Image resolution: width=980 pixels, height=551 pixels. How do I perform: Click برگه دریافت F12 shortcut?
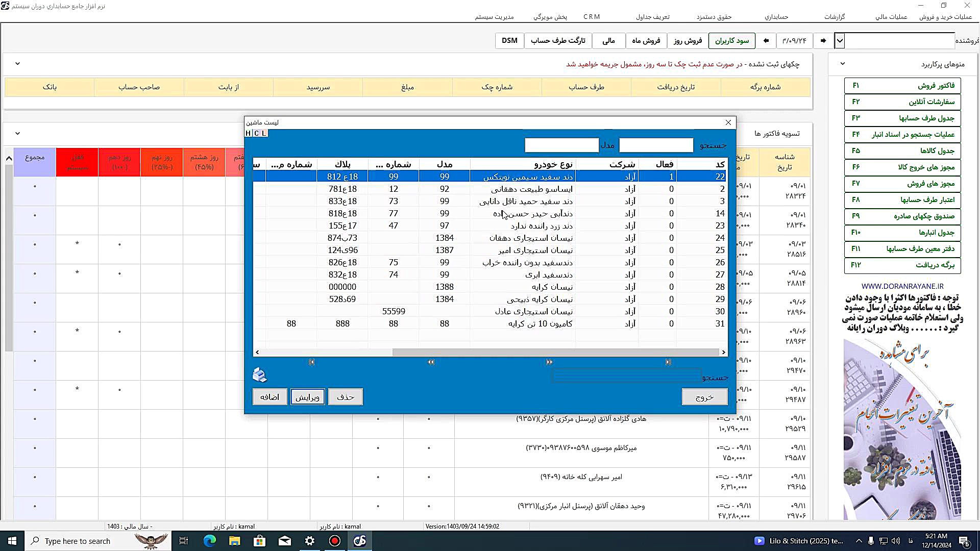(902, 265)
